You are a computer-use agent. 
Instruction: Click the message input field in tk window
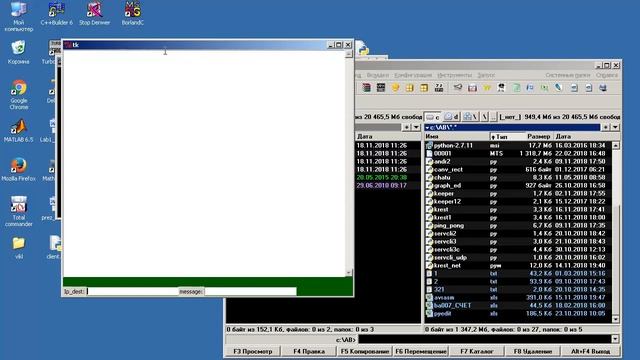[x=250, y=291]
